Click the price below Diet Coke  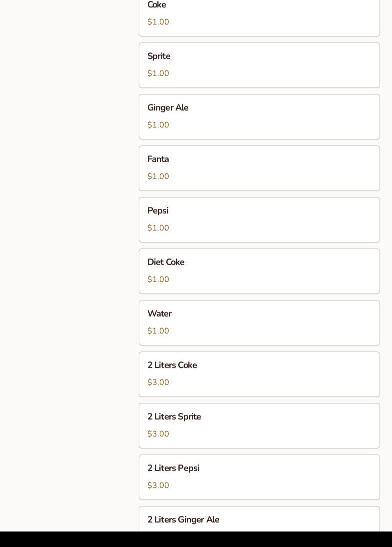pos(158,279)
